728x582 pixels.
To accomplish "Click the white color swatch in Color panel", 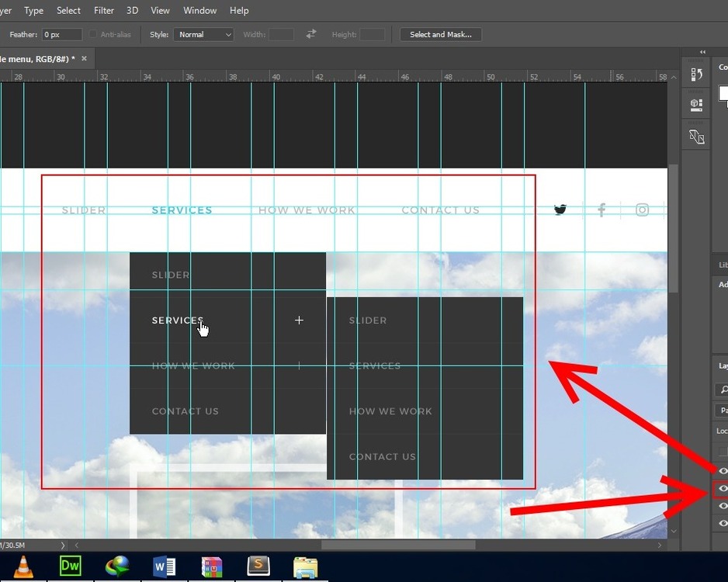I will 723,92.
